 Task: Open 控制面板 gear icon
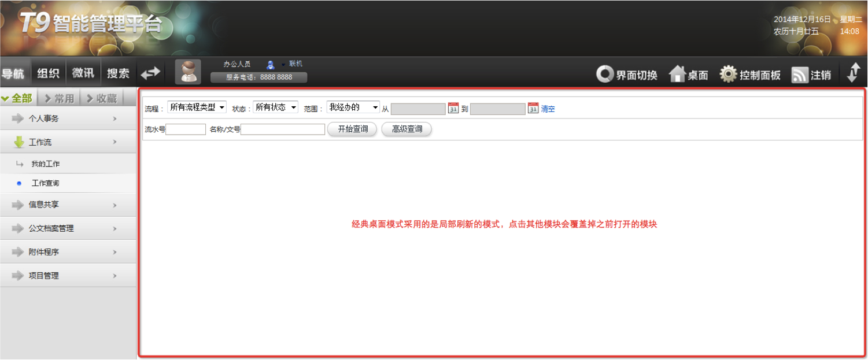point(727,75)
